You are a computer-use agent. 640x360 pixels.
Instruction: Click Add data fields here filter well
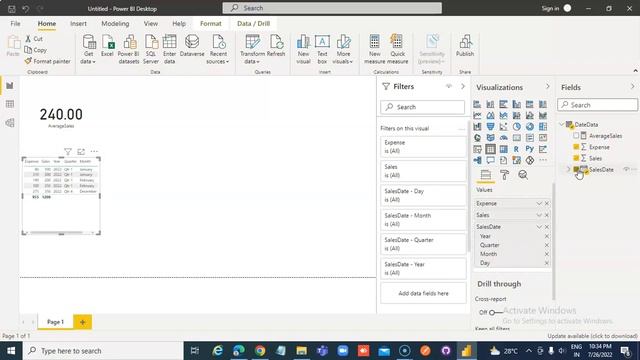(423, 293)
